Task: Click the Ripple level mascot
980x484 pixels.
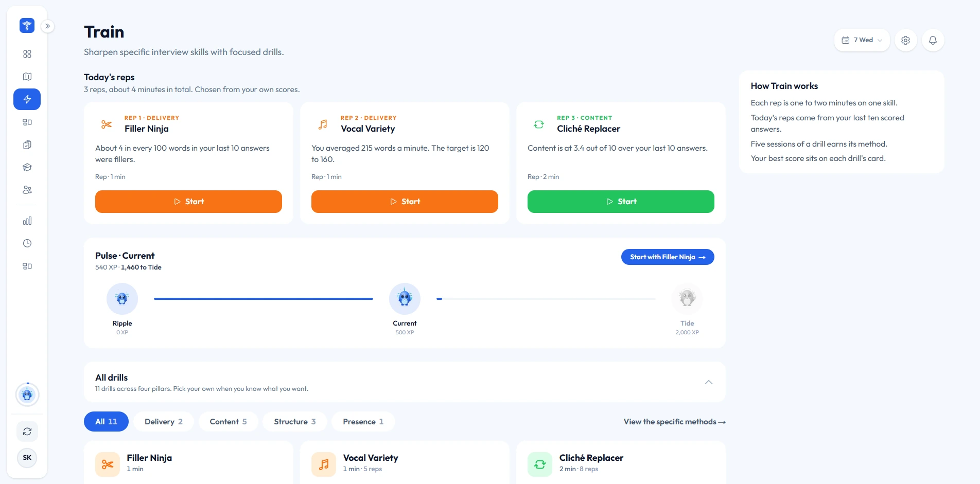Action: 122,299
